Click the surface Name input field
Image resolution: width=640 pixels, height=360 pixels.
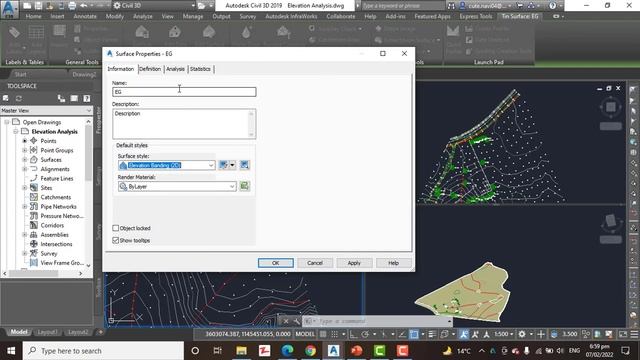click(x=184, y=92)
